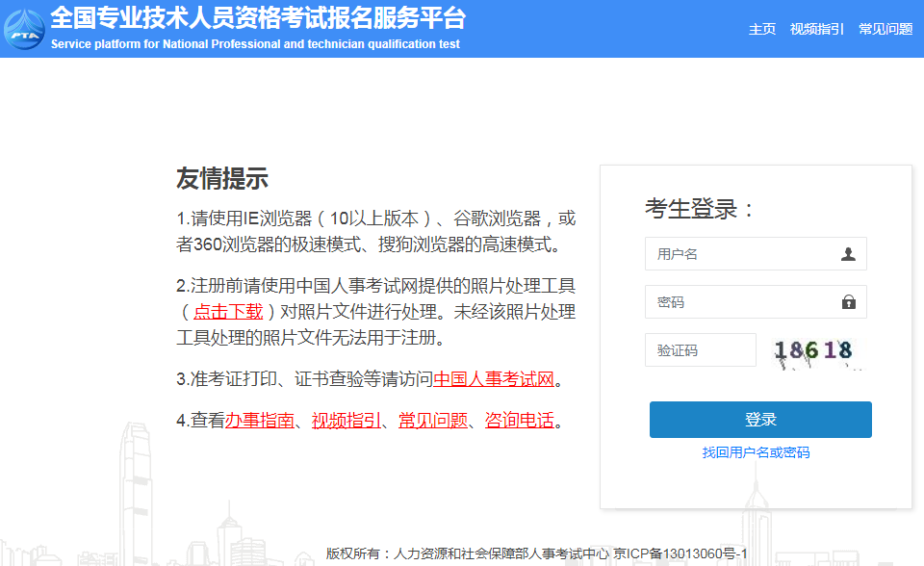Click the 全国专业技术人员资格考试报名服务平台 title
924x566 pixels.
tap(258, 18)
